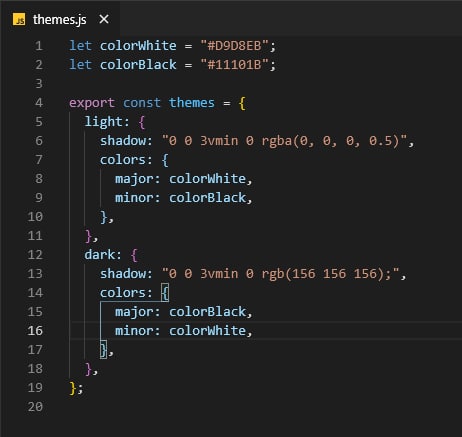The height and width of the screenshot is (437, 462).
Task: Click minor key on line 9
Action: tap(135, 198)
